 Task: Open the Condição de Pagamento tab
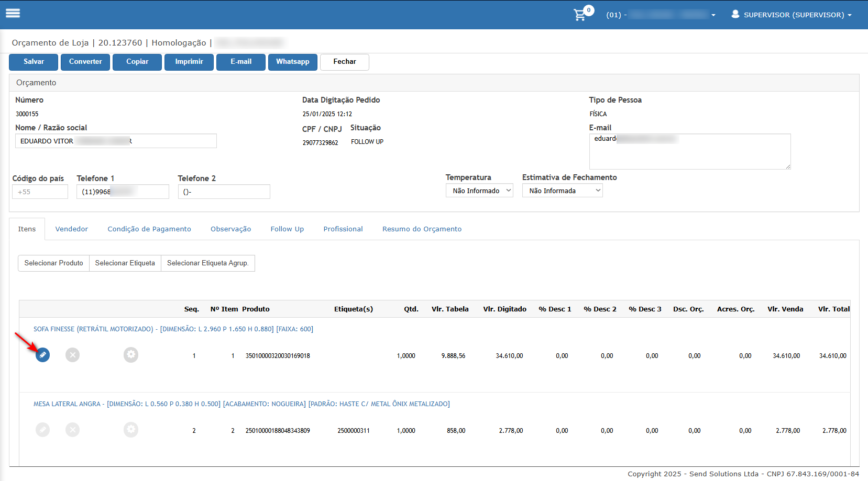coord(149,229)
